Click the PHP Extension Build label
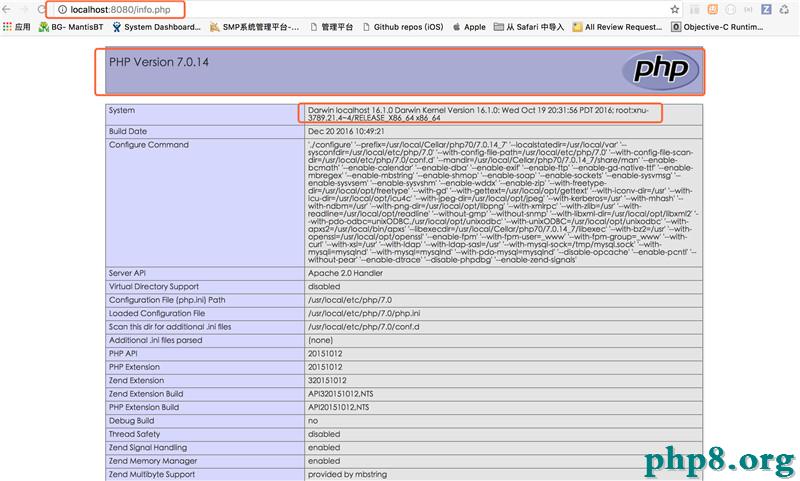Image resolution: width=800 pixels, height=481 pixels. 144,407
